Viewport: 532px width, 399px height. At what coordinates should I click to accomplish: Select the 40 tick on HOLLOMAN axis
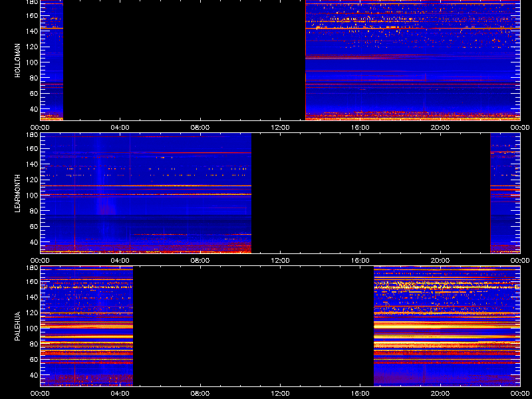(35, 109)
